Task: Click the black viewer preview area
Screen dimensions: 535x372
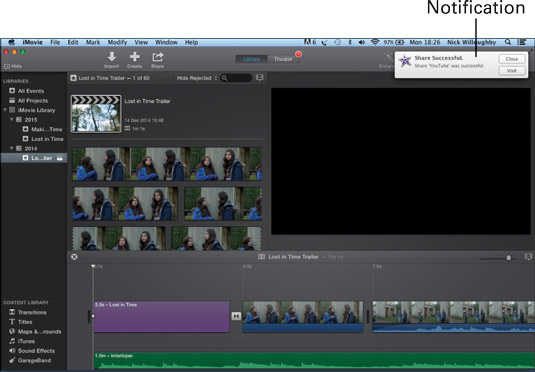Action: [x=401, y=161]
